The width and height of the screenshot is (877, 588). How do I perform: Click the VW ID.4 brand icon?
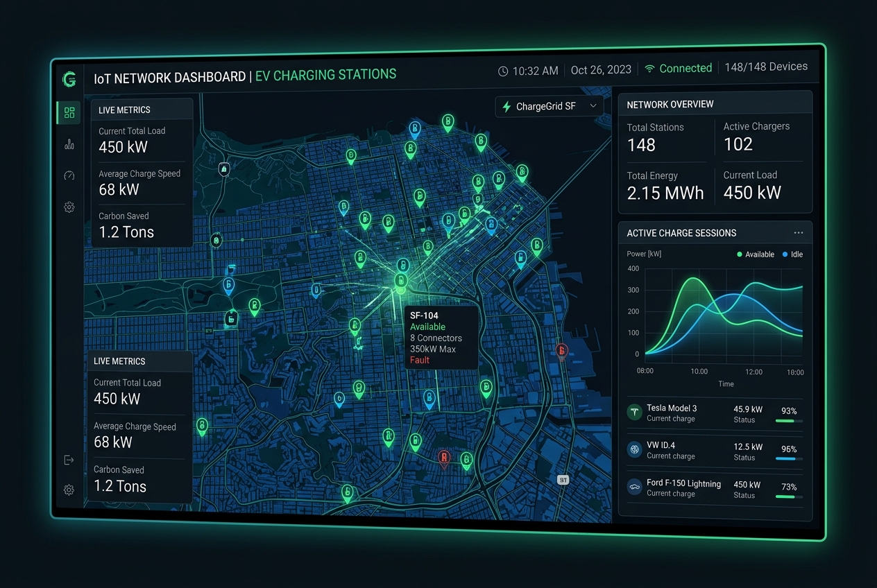(634, 449)
